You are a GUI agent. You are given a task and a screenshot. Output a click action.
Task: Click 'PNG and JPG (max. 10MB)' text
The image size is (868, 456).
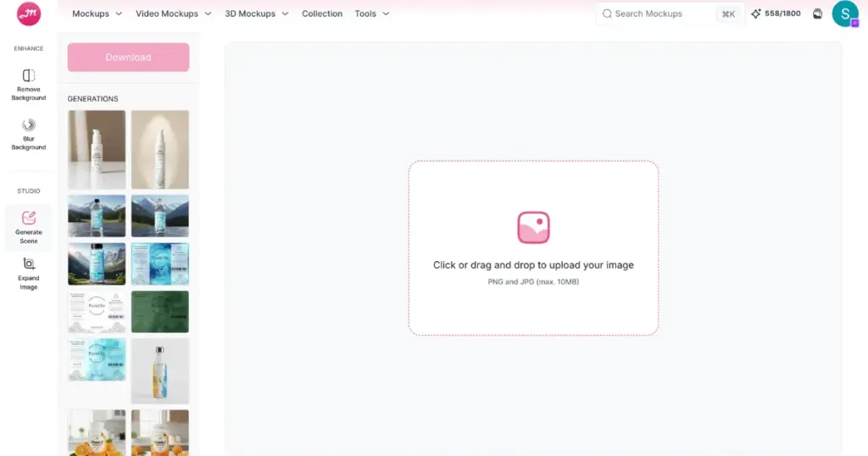point(533,281)
